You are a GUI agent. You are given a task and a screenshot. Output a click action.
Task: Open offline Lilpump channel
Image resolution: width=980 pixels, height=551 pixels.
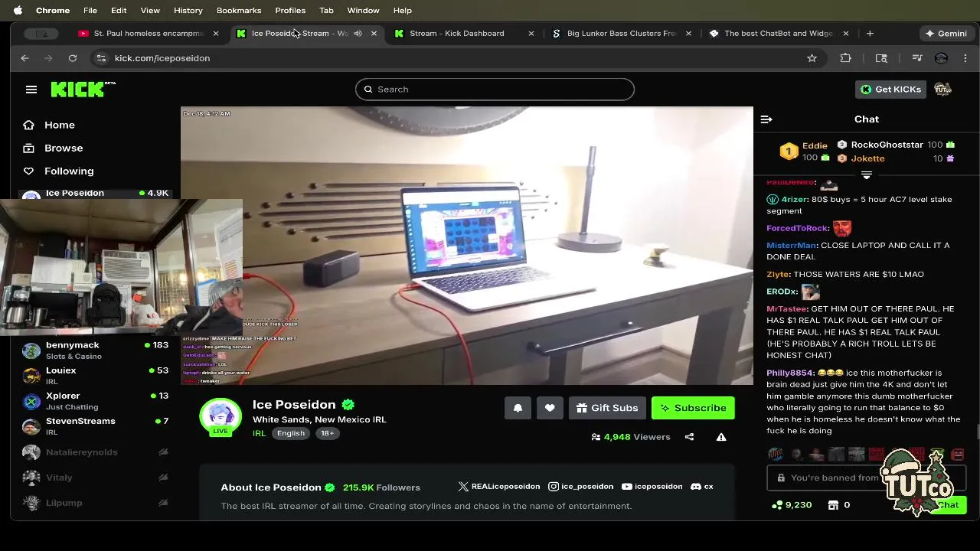coord(96,503)
